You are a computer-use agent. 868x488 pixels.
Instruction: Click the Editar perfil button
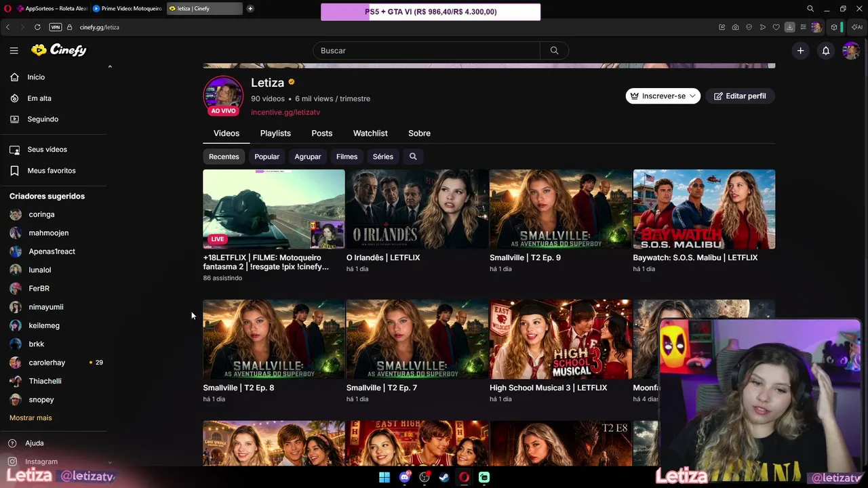[x=740, y=96]
